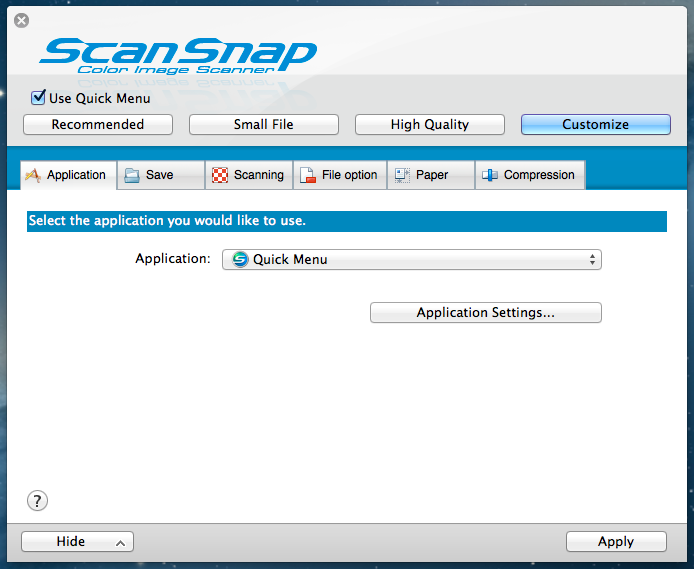
Task: Choose the Recommended preset button
Action: coord(98,124)
